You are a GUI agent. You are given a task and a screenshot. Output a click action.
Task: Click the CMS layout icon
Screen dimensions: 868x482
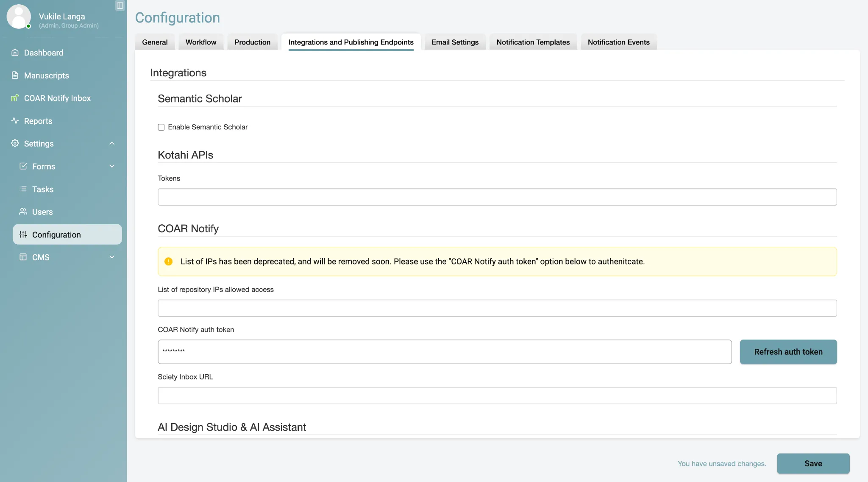click(23, 257)
